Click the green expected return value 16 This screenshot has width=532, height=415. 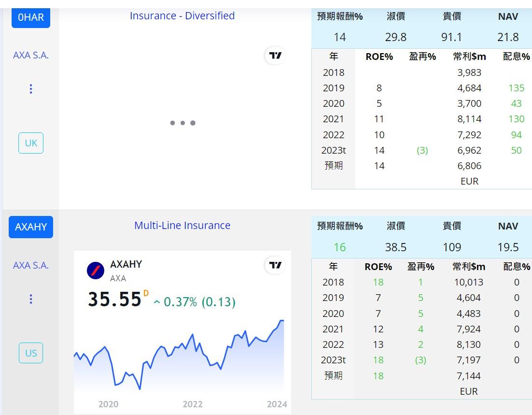tap(340, 247)
